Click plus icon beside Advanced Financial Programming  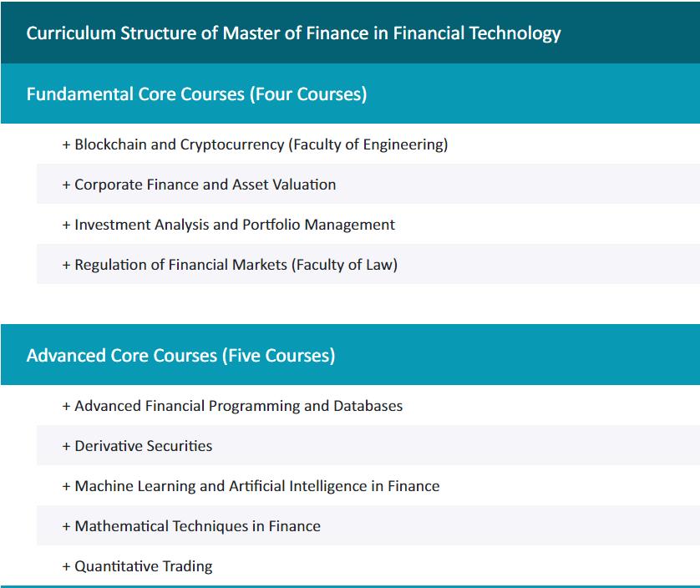point(67,406)
